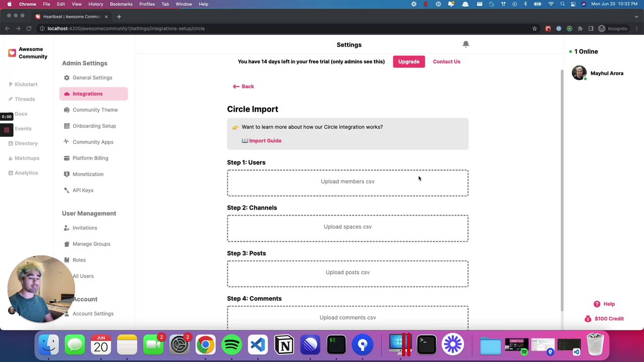Click the page vertical scrollbar
Image resolution: width=644 pixels, height=362 pixels.
(x=562, y=190)
